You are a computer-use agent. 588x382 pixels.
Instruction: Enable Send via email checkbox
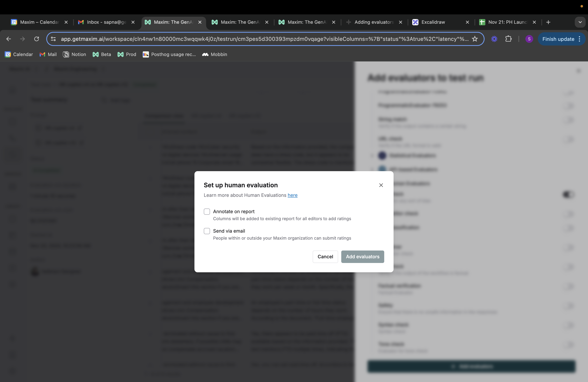point(206,231)
